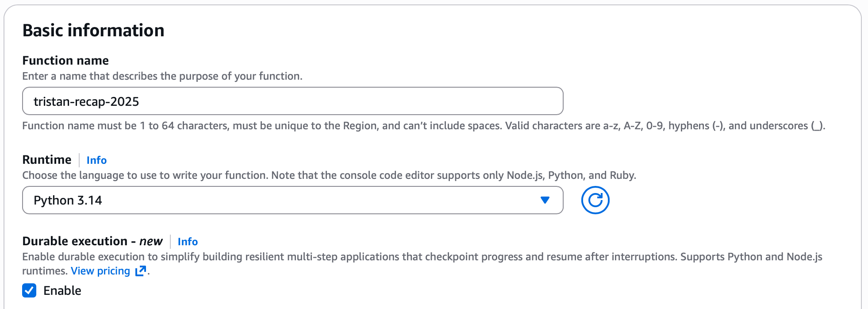This screenshot has width=868, height=309.
Task: Follow the View pricing link
Action: click(x=100, y=271)
